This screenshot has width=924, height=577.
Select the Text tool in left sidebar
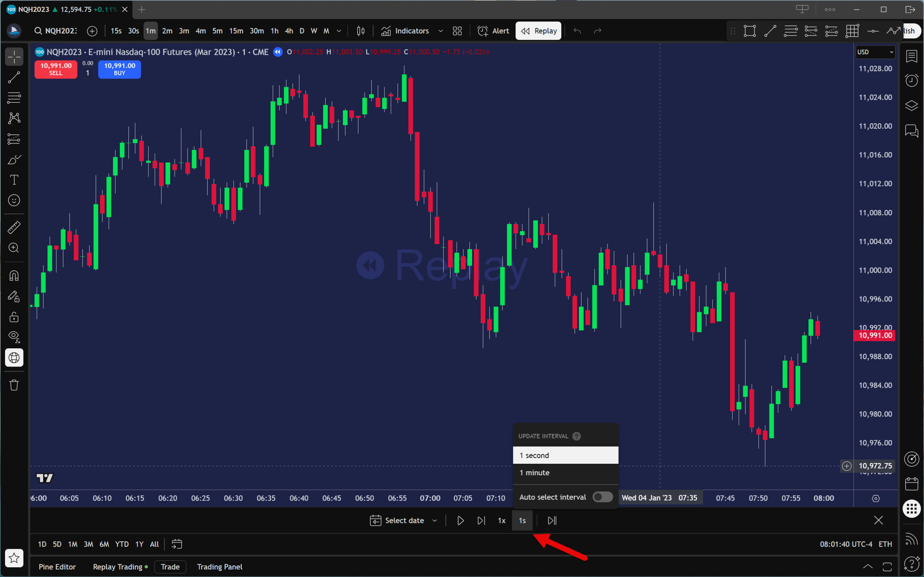[14, 180]
